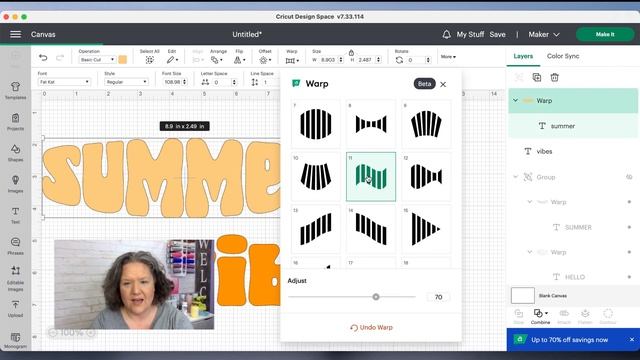Choose warp style 9
640x360 pixels.
pos(426,124)
